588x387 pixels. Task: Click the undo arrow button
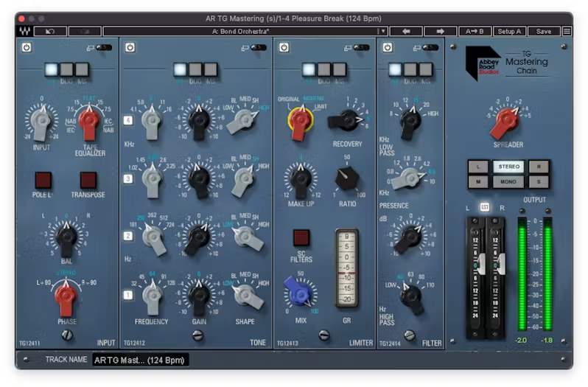coord(50,31)
